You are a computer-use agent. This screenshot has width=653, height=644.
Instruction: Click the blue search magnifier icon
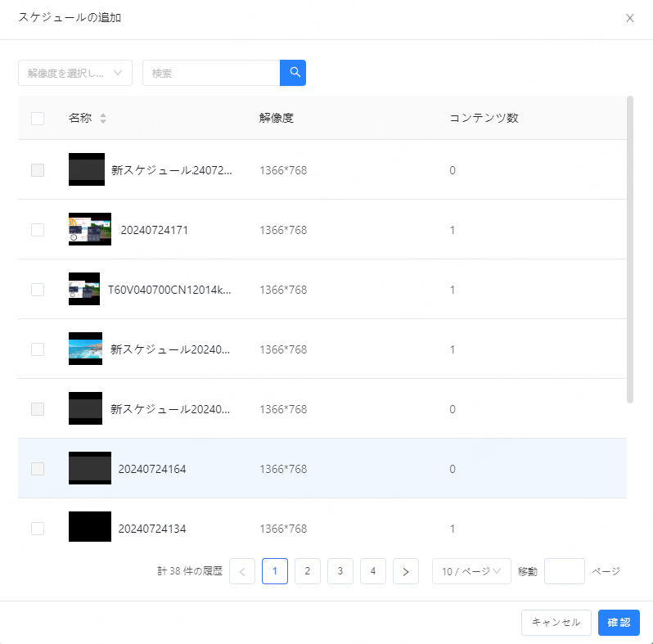click(293, 73)
